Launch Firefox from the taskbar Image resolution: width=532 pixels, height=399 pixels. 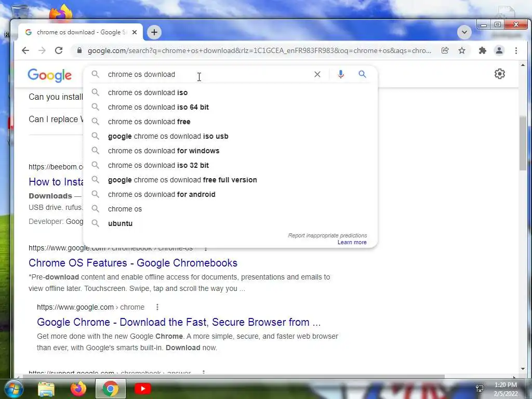pos(78,389)
